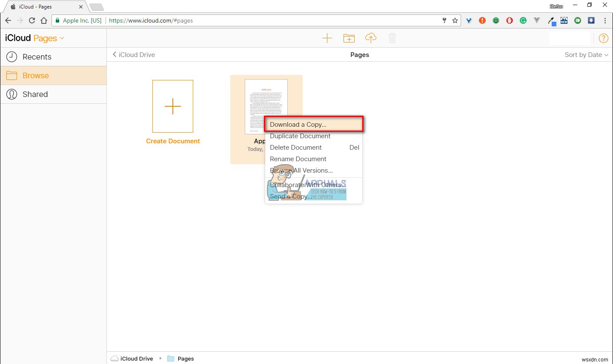The image size is (613, 364).
Task: Create a new folder from the toolbar
Action: (349, 38)
